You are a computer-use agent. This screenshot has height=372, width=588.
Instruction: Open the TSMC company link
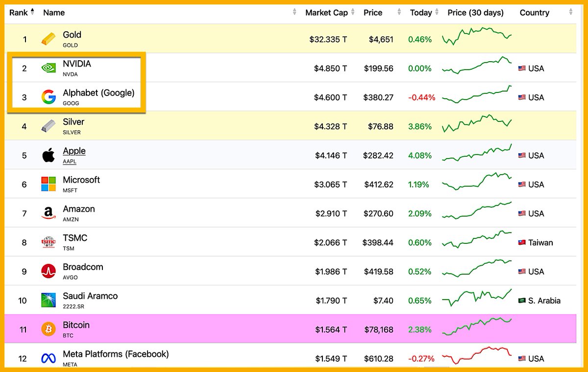pos(75,238)
